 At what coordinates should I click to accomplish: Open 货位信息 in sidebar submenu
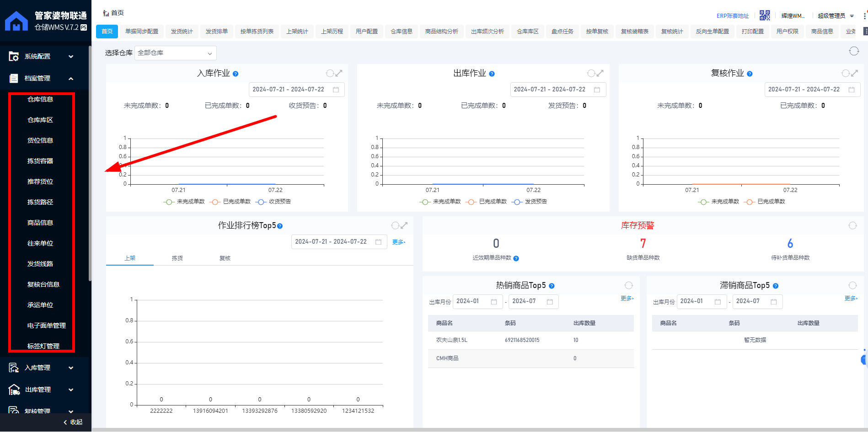(40, 140)
